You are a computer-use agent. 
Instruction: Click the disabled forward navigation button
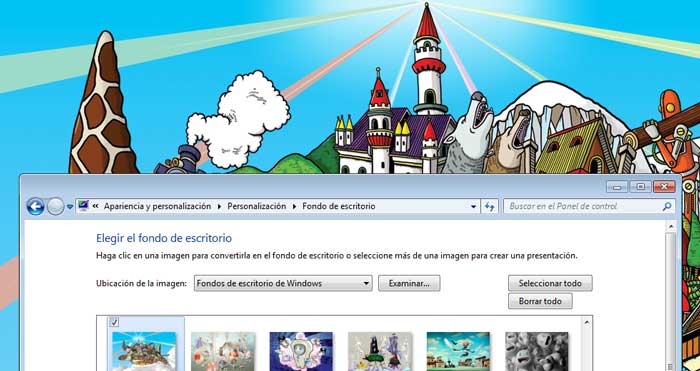[55, 207]
